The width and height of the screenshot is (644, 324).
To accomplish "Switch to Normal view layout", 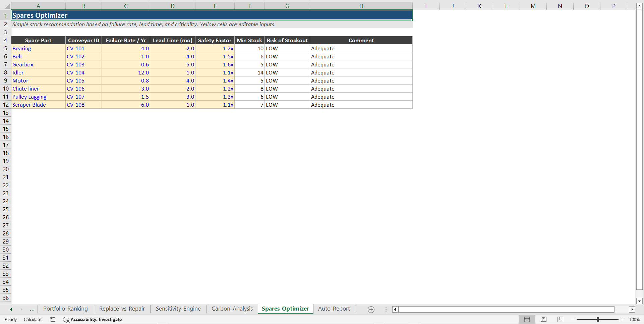I will pyautogui.click(x=527, y=319).
